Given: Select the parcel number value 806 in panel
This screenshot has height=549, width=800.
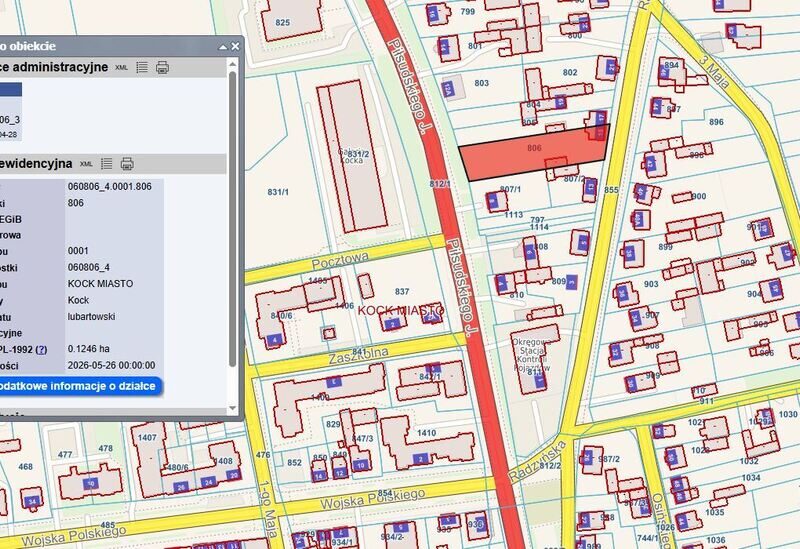Looking at the screenshot, I should coord(76,203).
